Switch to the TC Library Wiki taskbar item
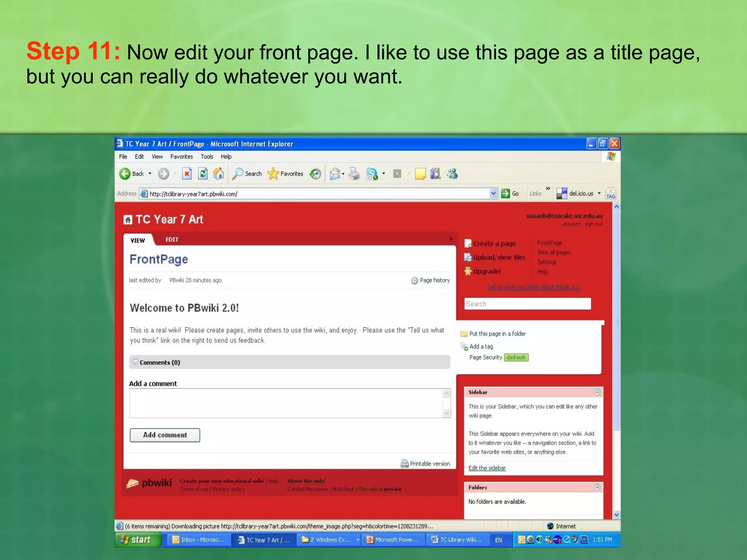 457,540
